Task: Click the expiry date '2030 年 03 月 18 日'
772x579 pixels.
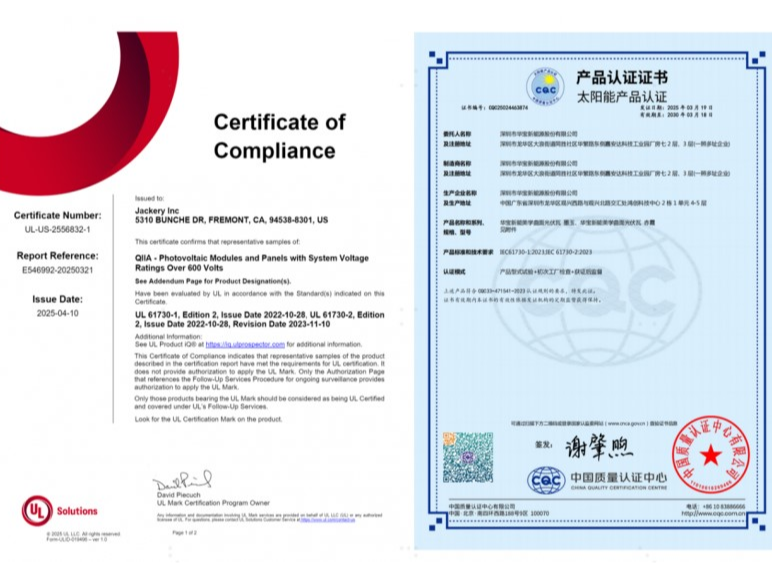Action: (676, 115)
